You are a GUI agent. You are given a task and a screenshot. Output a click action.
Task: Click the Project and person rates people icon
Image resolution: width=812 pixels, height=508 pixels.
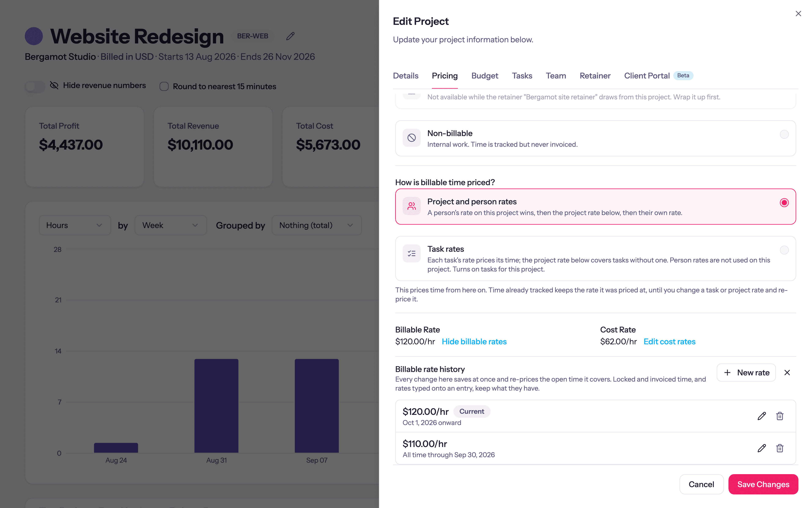[411, 206]
